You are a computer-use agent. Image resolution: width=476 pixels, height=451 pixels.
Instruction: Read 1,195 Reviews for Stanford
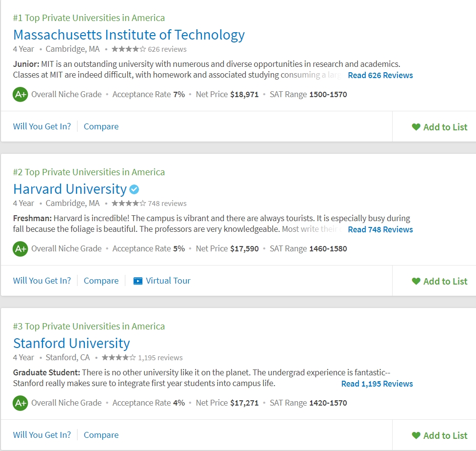[x=377, y=384]
